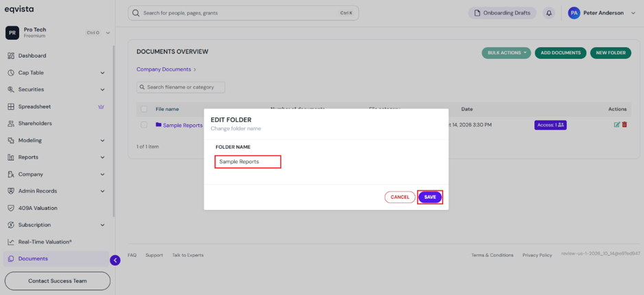
Task: Open Spreadsheet in the sidebar
Action: pyautogui.click(x=34, y=106)
